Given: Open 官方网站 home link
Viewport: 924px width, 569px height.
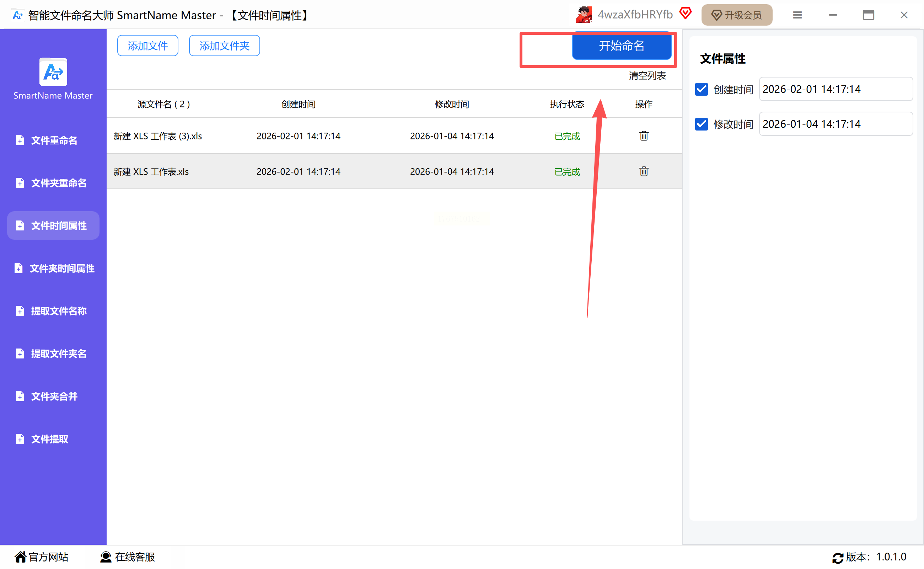Looking at the screenshot, I should 41,557.
